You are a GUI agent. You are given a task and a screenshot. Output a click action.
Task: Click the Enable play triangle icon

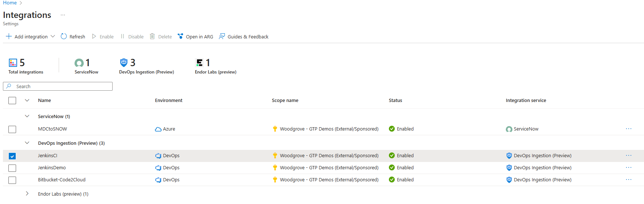94,36
